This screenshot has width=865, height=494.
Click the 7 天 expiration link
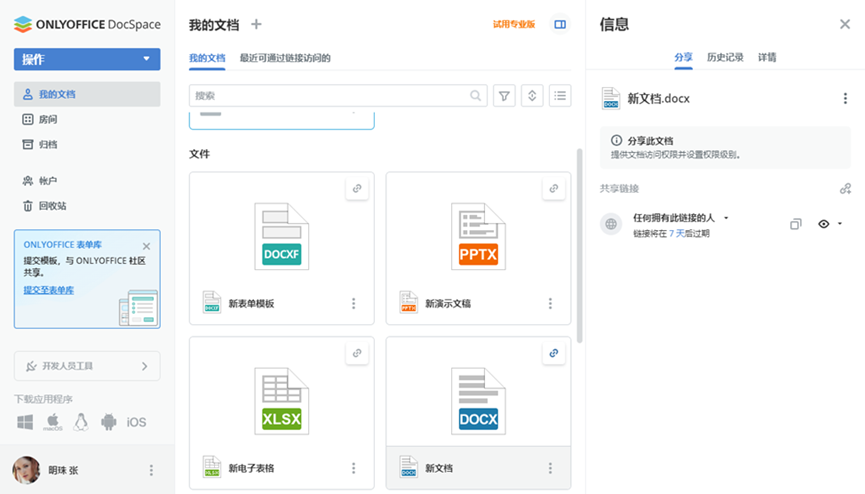[676, 234]
